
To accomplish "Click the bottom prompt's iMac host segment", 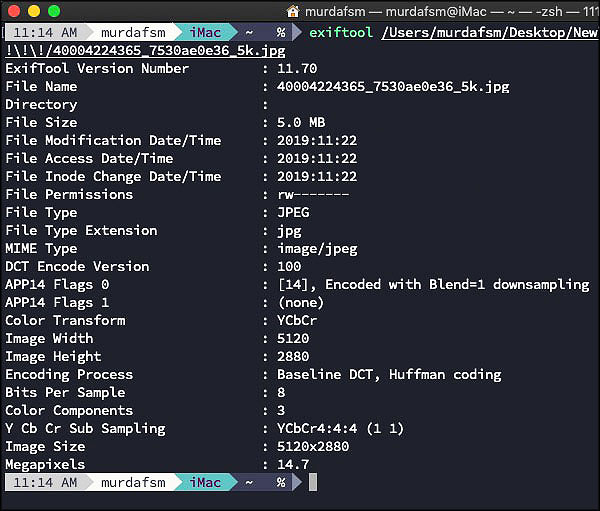I will pyautogui.click(x=205, y=482).
